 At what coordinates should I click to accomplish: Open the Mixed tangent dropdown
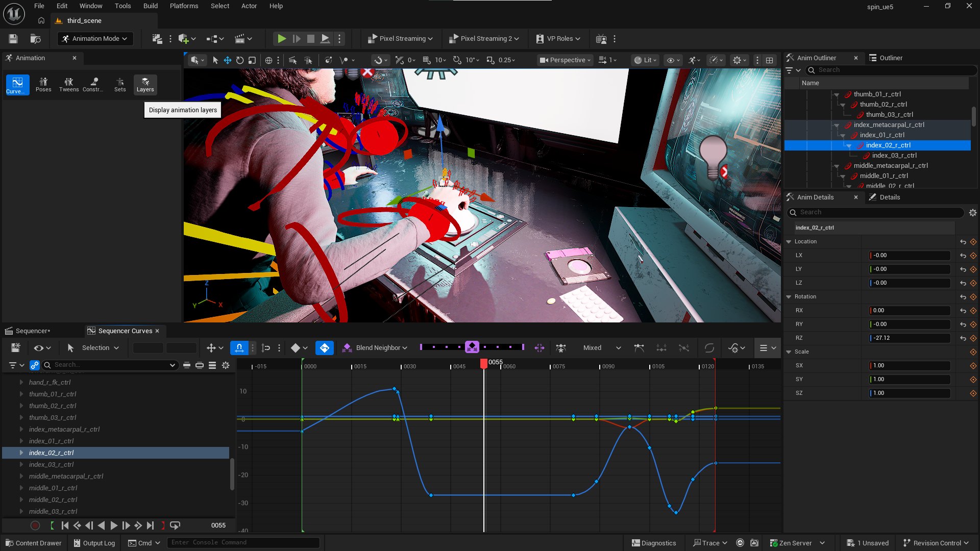point(602,348)
